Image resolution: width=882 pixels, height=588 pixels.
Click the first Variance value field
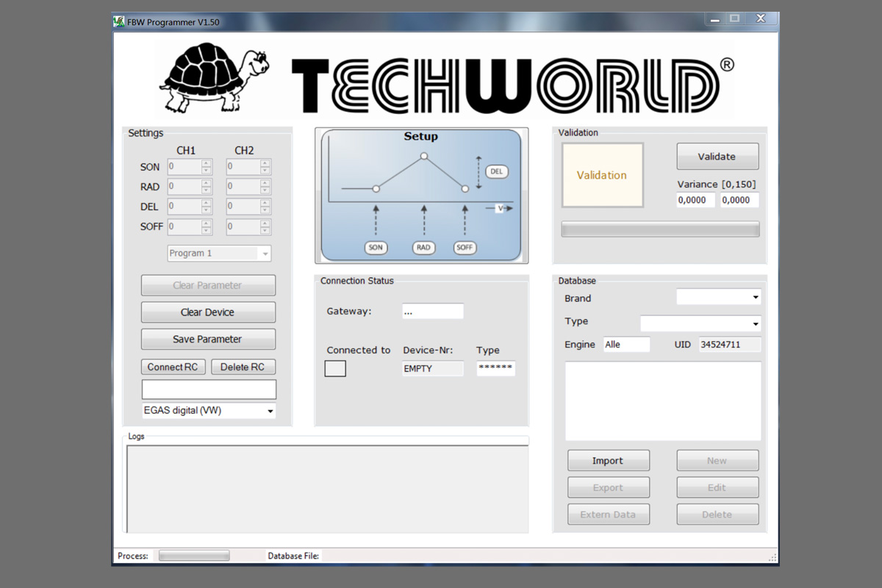pos(695,200)
